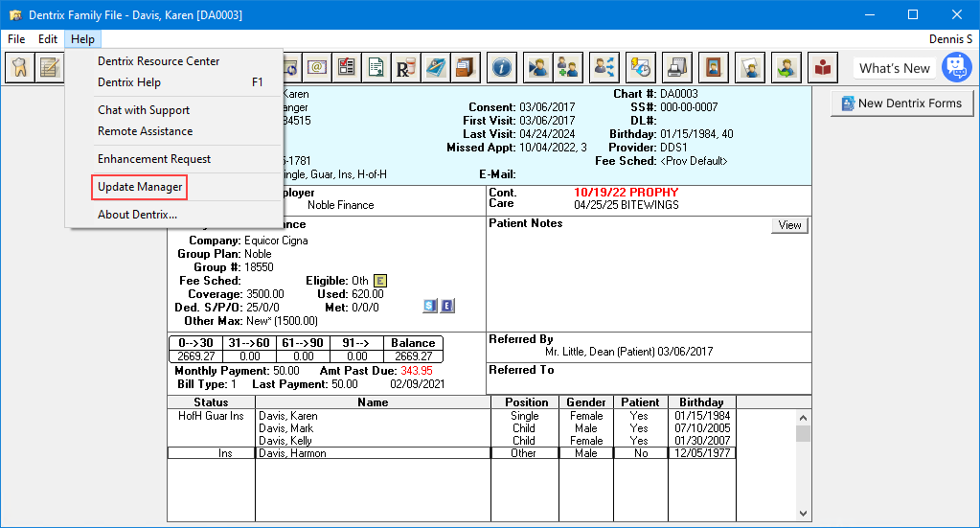980x528 pixels.
Task: Click the Mr. Little, Dean referral entry
Action: pos(628,352)
